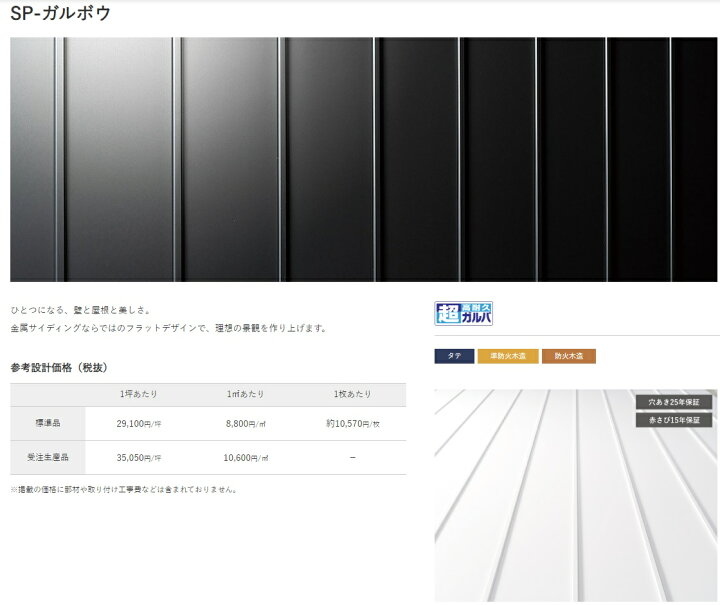Open the dark metal siding hero image
720x605 pixels.
[363, 159]
